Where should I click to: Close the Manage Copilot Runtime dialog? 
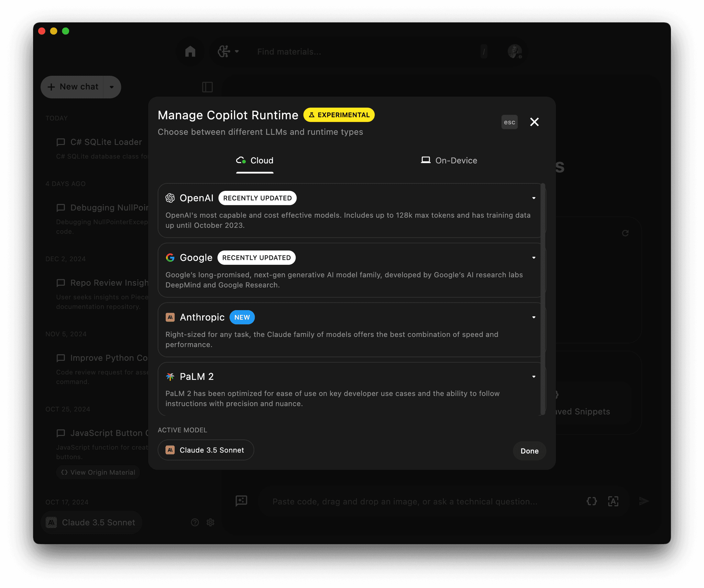[534, 122]
